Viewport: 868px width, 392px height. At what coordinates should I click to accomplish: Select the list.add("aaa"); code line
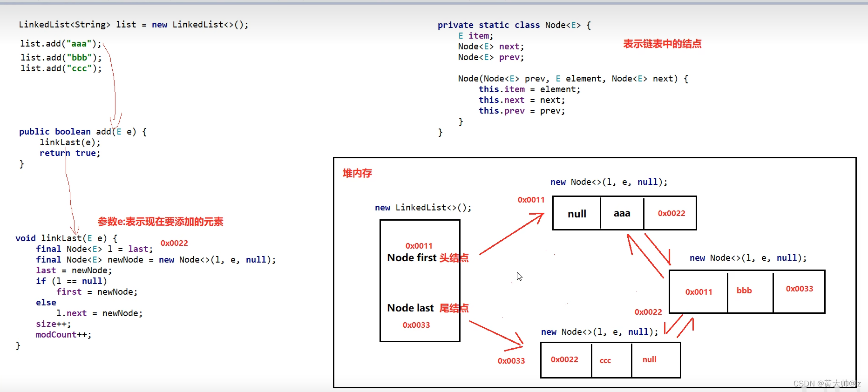pos(61,44)
